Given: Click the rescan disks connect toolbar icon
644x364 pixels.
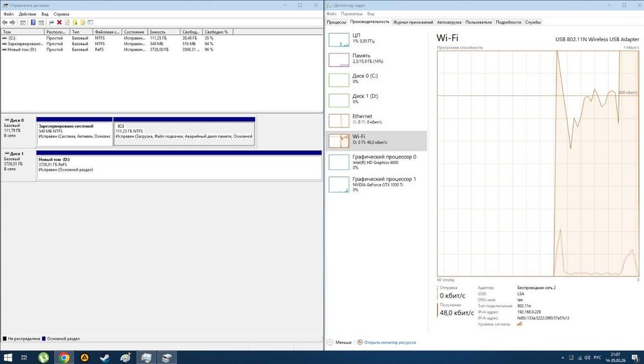Looking at the screenshot, I should click(52, 23).
